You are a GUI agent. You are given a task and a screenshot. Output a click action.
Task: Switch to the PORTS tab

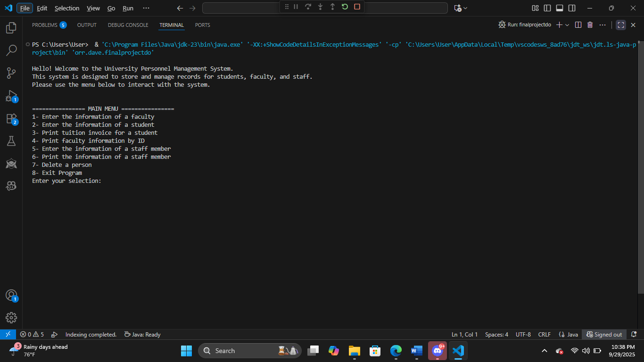[203, 25]
